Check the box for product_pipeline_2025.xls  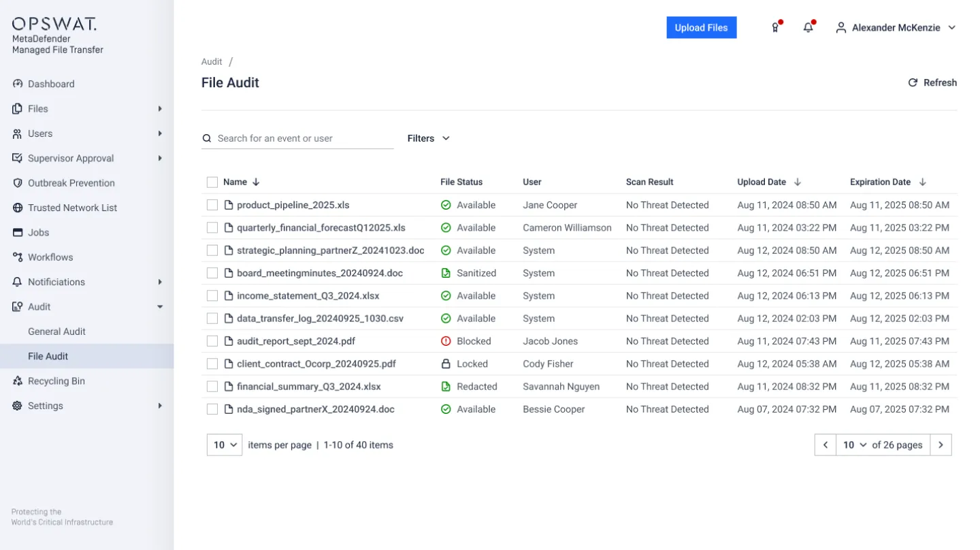click(212, 205)
